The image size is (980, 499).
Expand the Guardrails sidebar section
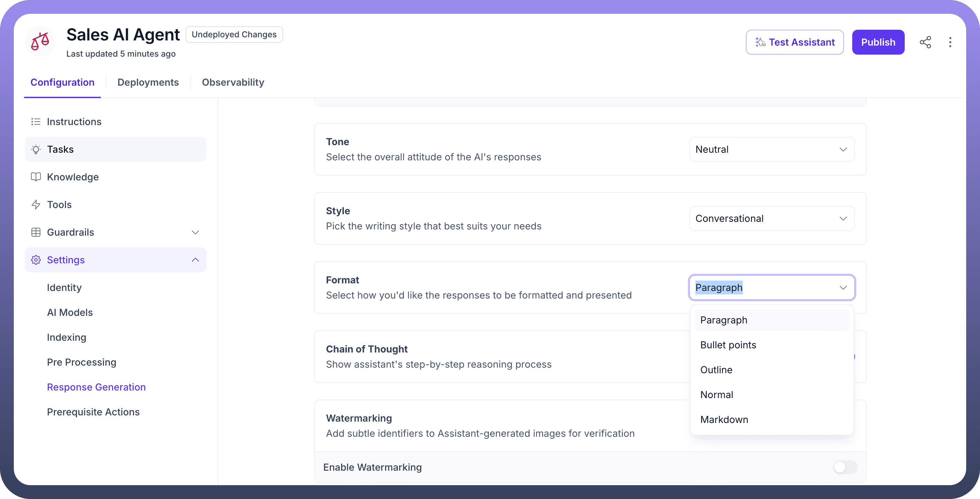click(195, 232)
